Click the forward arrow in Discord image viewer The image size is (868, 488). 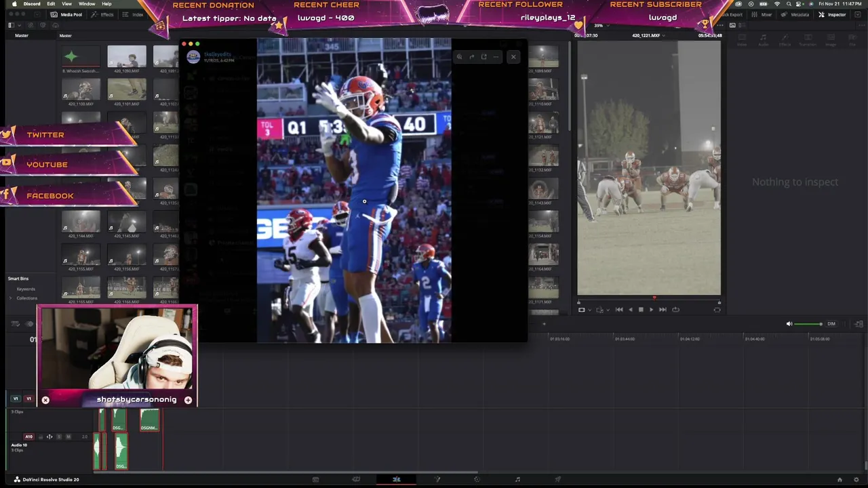click(471, 57)
